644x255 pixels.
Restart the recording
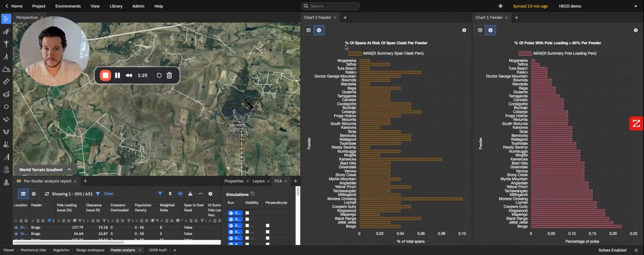click(x=159, y=75)
